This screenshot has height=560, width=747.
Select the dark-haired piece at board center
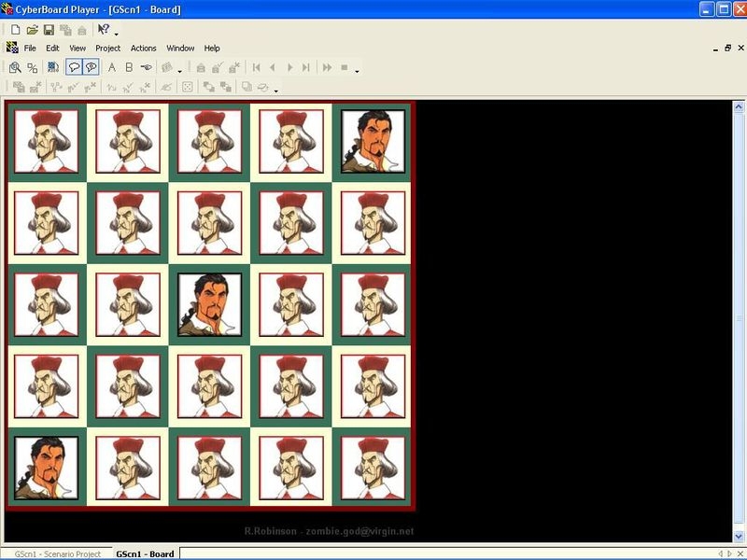pos(209,304)
